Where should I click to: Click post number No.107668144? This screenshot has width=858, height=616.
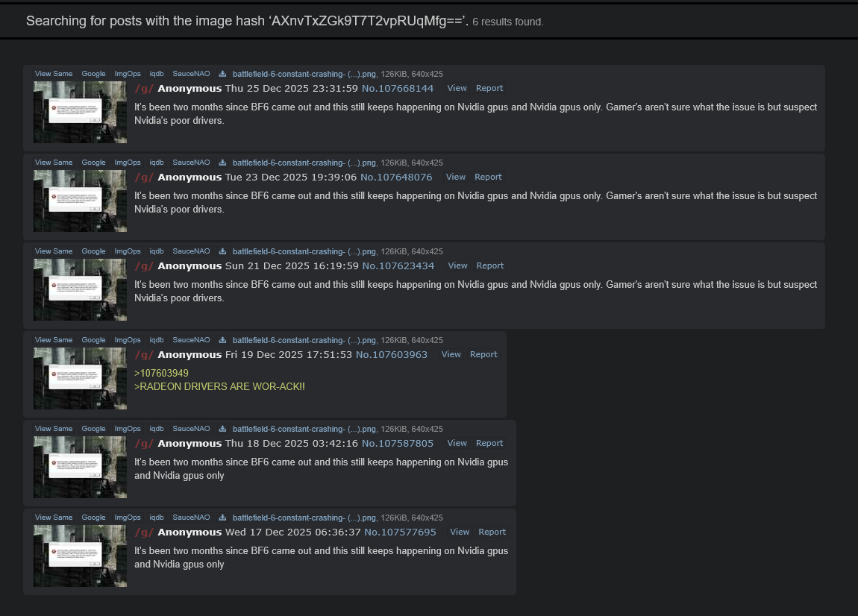click(397, 88)
